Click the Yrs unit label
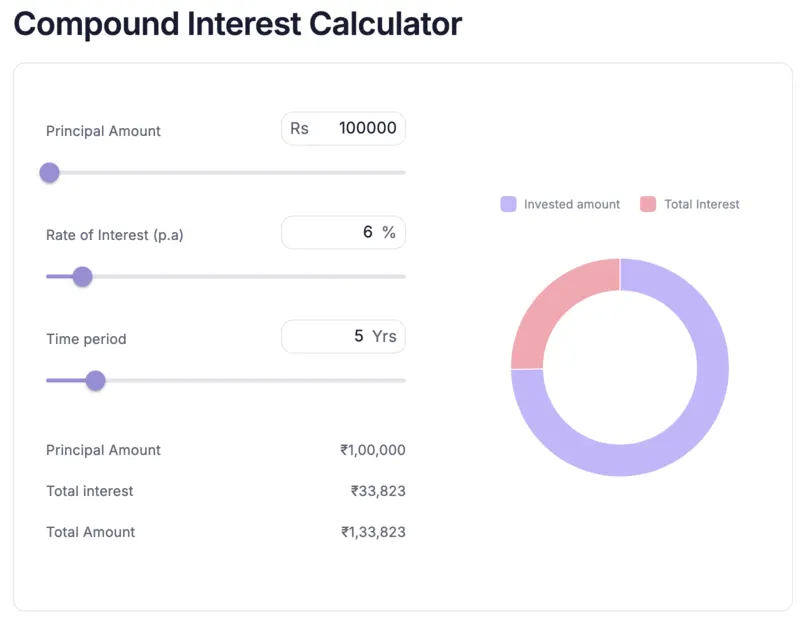 pos(385,336)
